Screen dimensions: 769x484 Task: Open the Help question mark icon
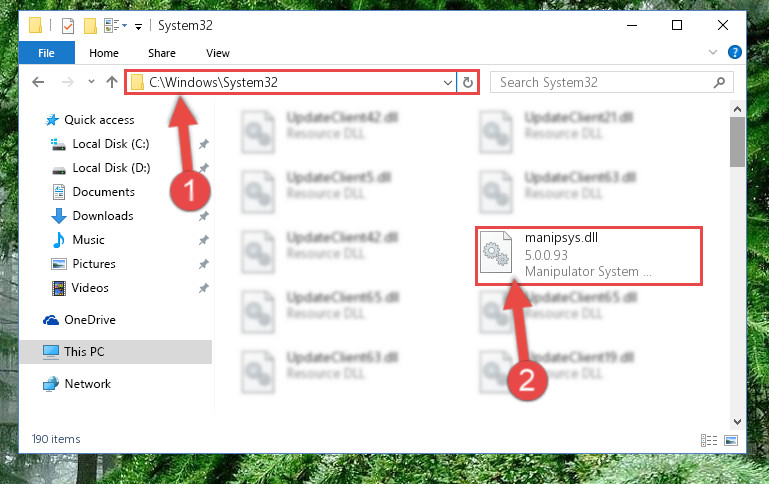(734, 52)
